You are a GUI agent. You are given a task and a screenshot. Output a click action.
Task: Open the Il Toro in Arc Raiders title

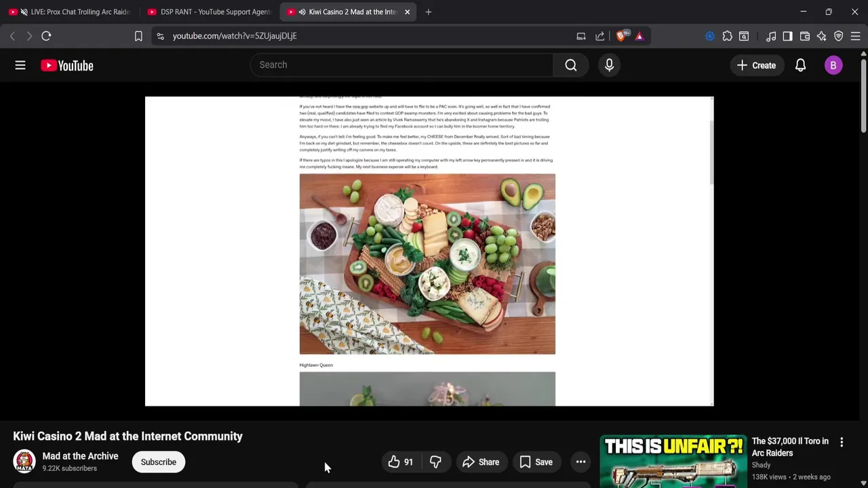(790, 447)
